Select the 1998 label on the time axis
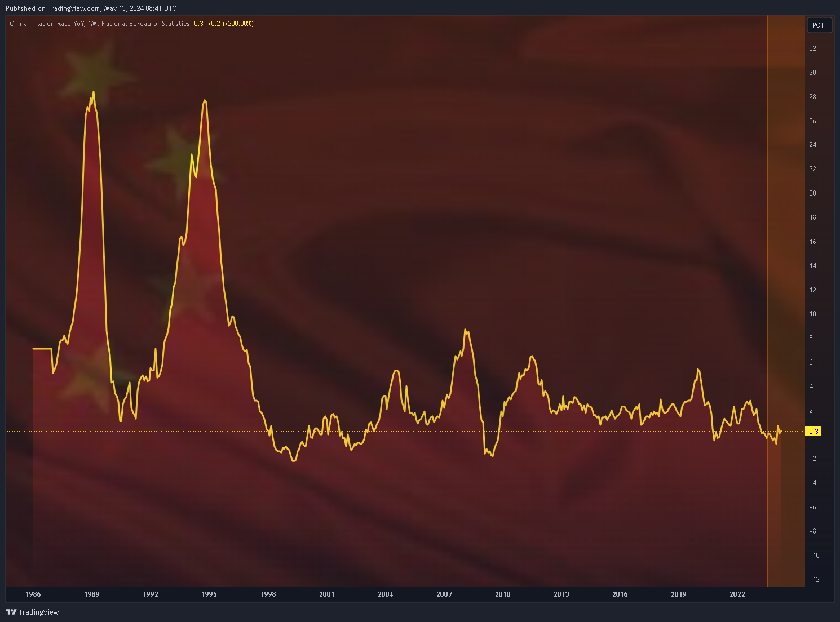Viewport: 840px width, 622px height. (x=268, y=594)
